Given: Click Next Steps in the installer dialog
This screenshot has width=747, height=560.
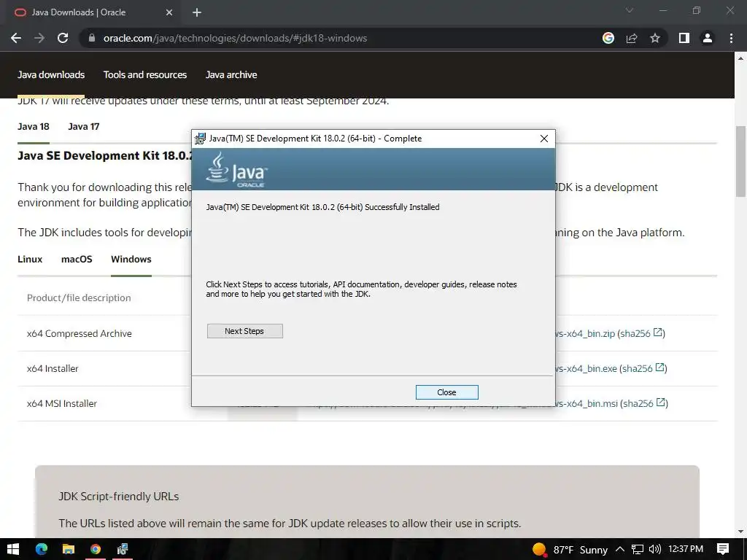Looking at the screenshot, I should pos(245,331).
